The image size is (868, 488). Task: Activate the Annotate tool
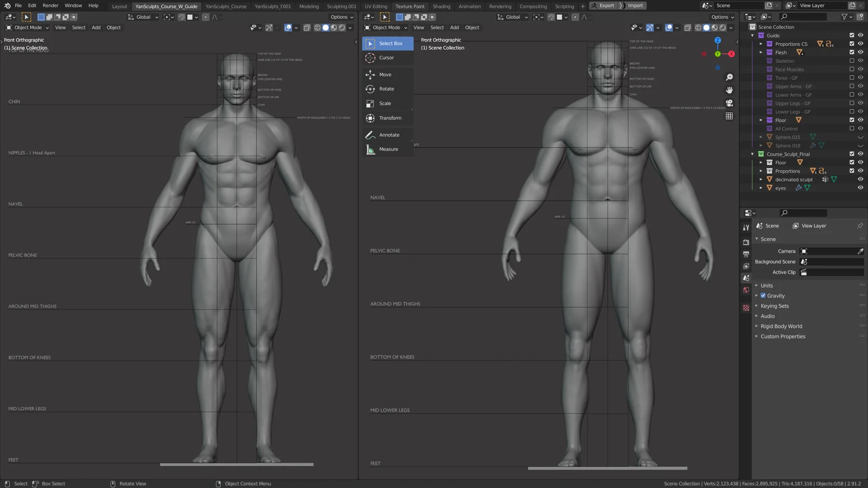(388, 134)
